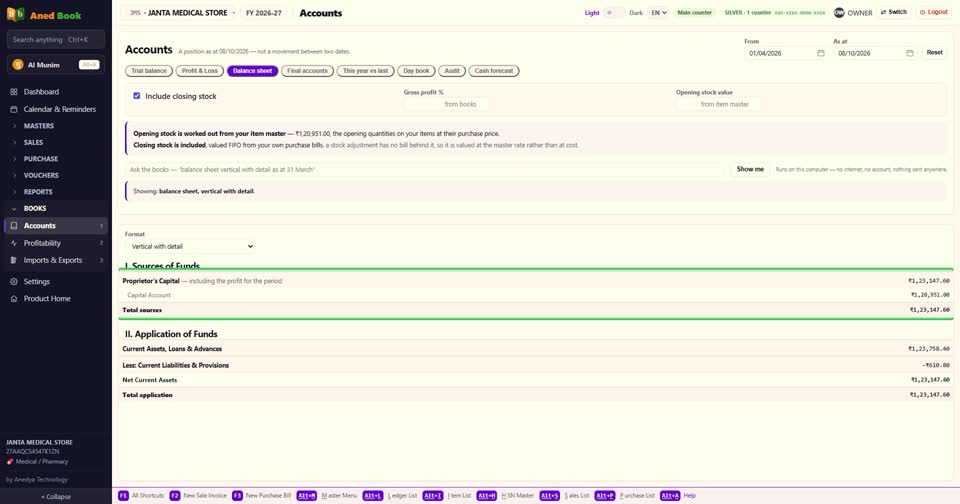This screenshot has height=504, width=960.
Task: Click the F1 All Shortcuts key badge
Action: pyautogui.click(x=123, y=495)
